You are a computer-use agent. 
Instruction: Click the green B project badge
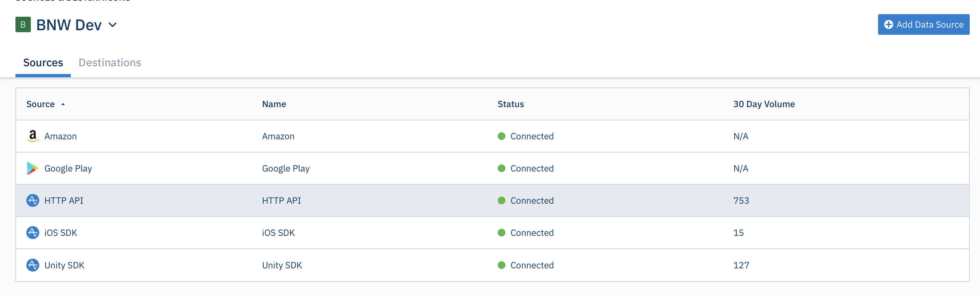pos(23,25)
